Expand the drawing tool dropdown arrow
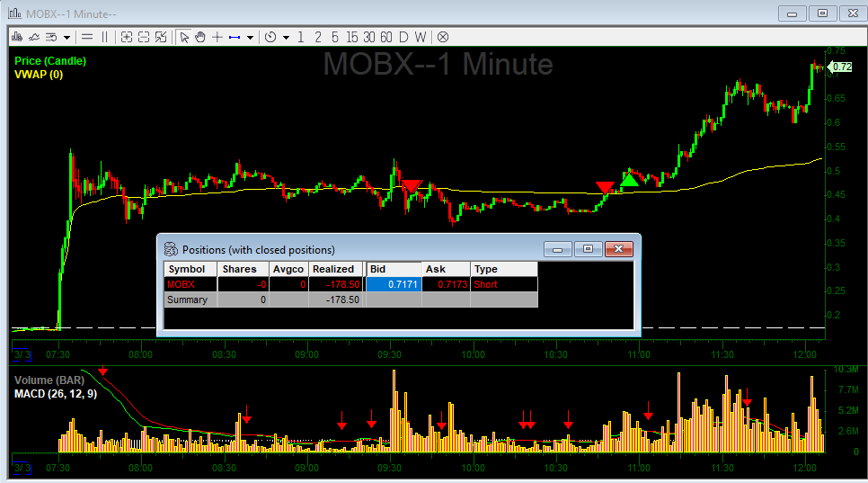The width and height of the screenshot is (868, 483). pyautogui.click(x=250, y=38)
